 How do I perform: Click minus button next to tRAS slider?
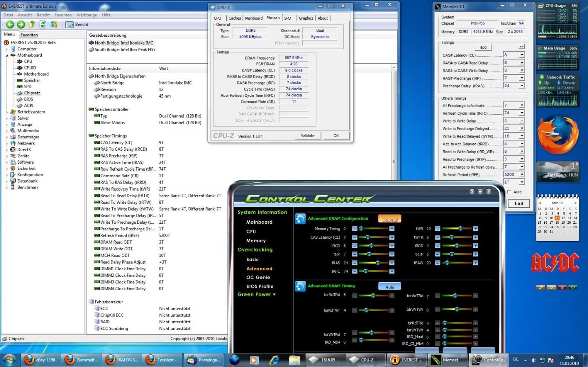[354, 263]
